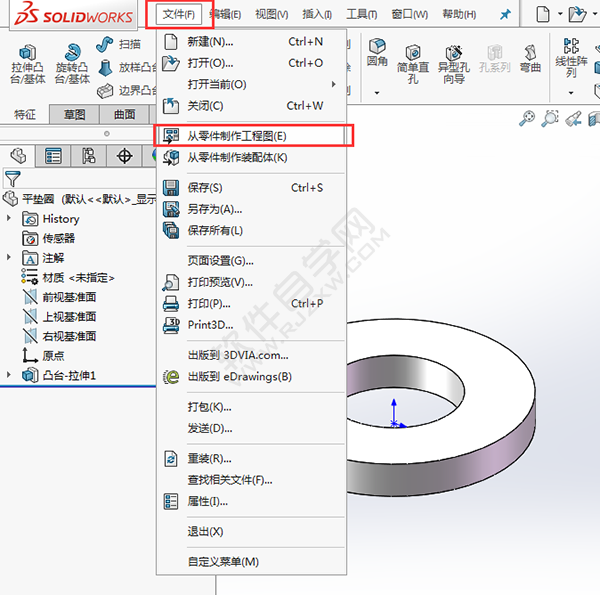Click the filter funnel icon in the tree
This screenshot has width=600, height=595.
click(x=12, y=179)
